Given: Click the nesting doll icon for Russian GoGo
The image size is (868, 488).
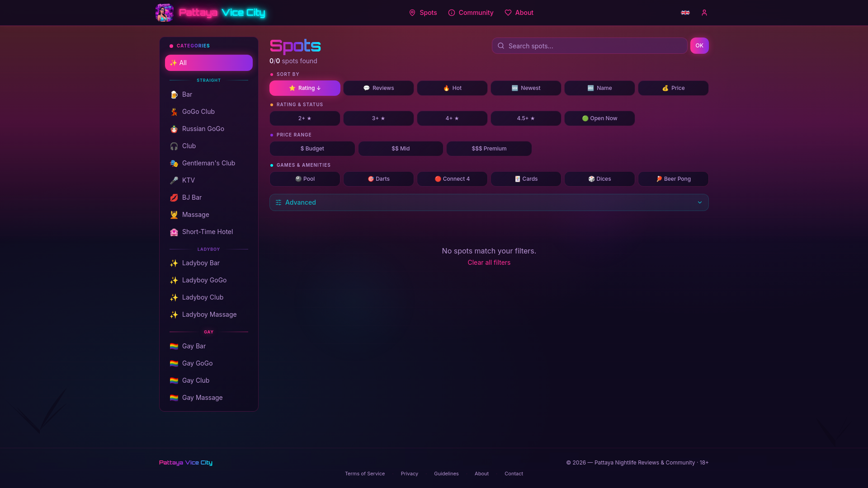Looking at the screenshot, I should 174,129.
